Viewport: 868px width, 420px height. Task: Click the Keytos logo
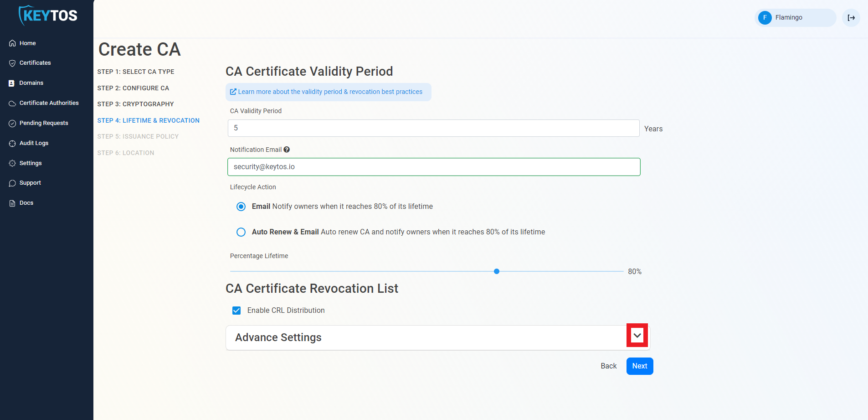tap(48, 16)
